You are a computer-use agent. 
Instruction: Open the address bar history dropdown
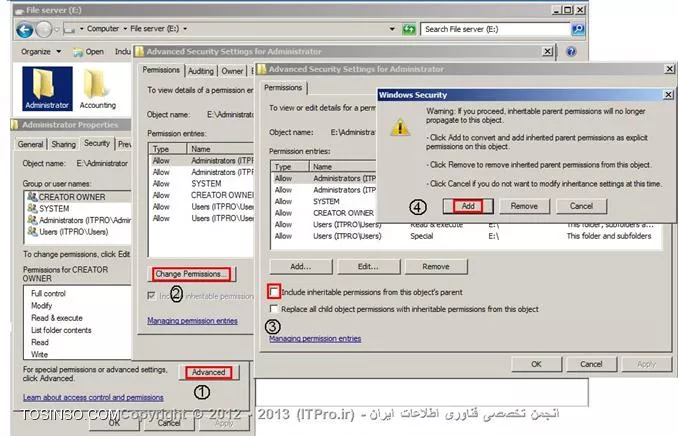coord(392,29)
